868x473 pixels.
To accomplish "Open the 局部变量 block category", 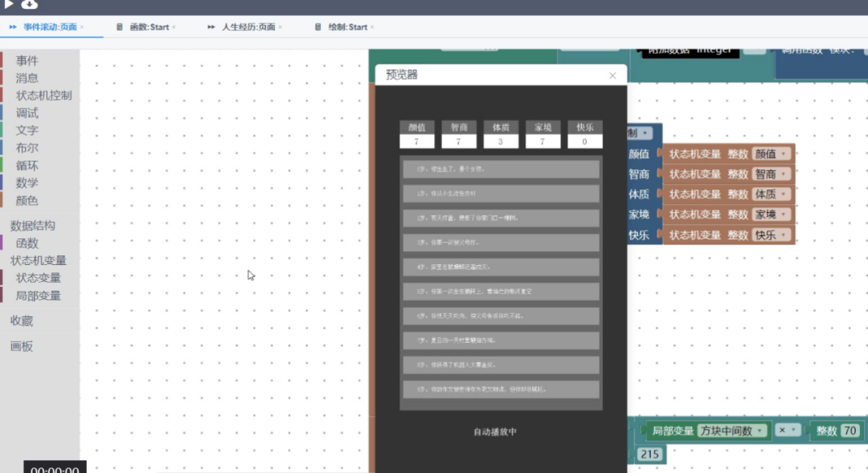I will point(39,296).
